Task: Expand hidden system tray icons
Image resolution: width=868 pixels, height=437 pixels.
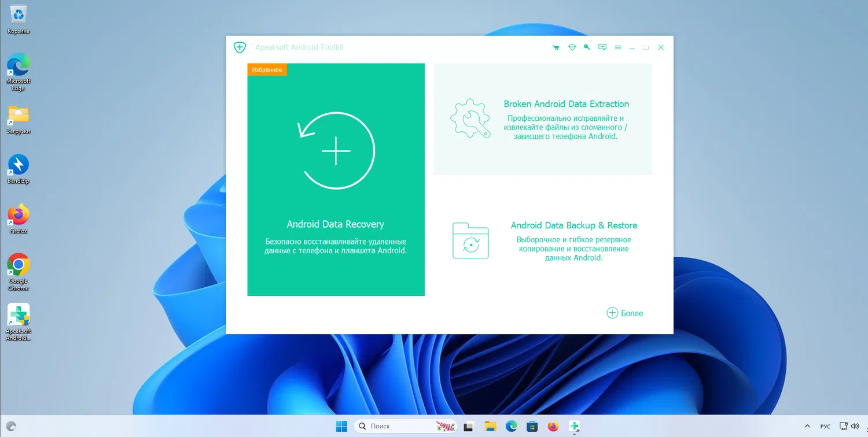Action: tap(807, 426)
